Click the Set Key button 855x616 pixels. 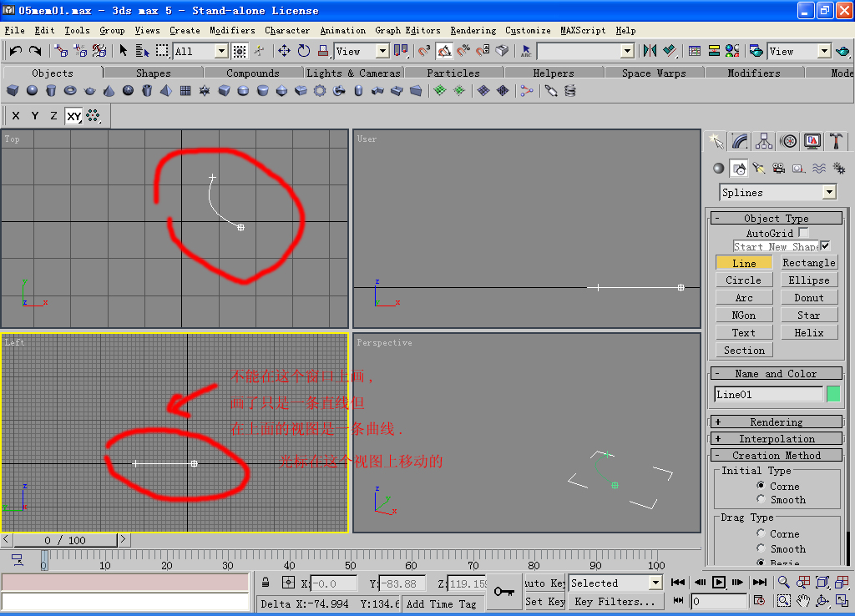[x=544, y=601]
